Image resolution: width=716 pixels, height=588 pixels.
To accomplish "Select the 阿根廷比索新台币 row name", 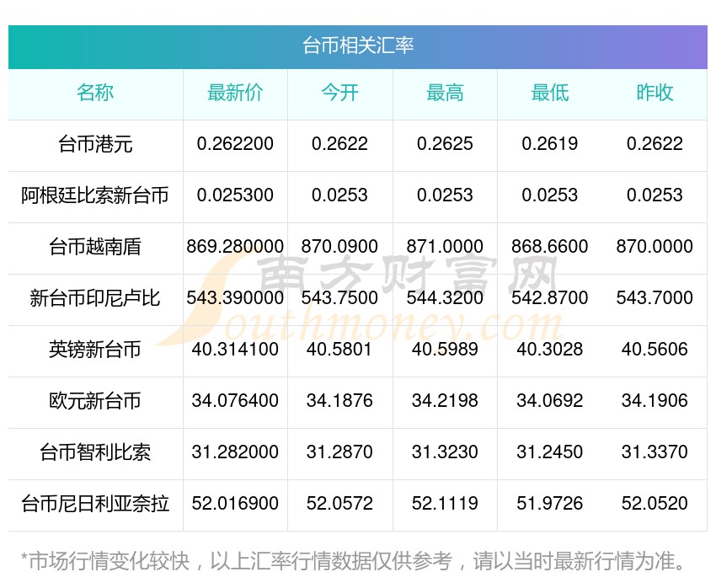I will [95, 195].
